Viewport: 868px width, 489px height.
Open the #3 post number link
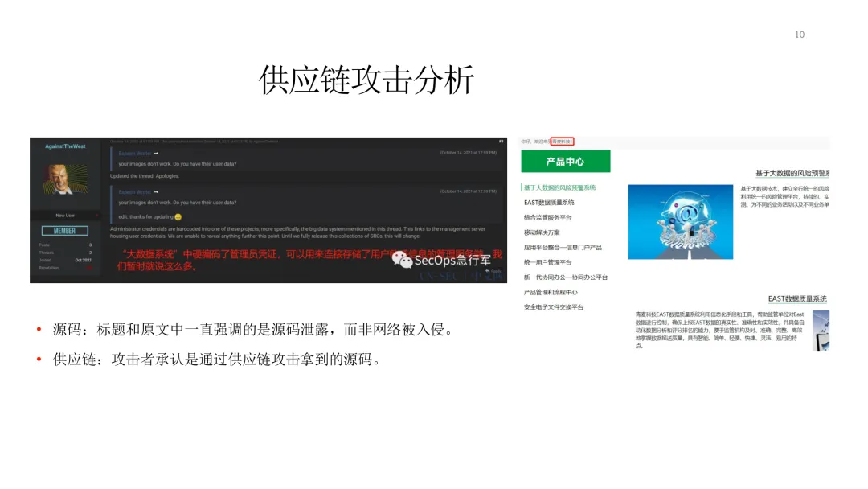click(x=501, y=142)
